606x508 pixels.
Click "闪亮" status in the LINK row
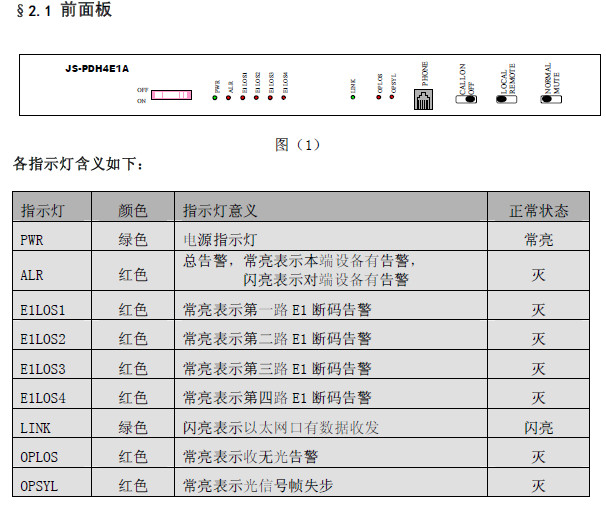coord(539,428)
